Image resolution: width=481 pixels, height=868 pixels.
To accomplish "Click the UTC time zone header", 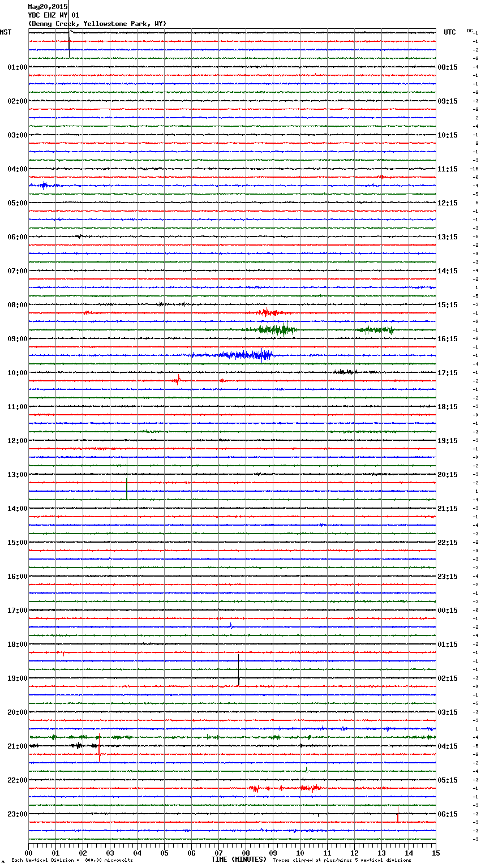I will [449, 32].
